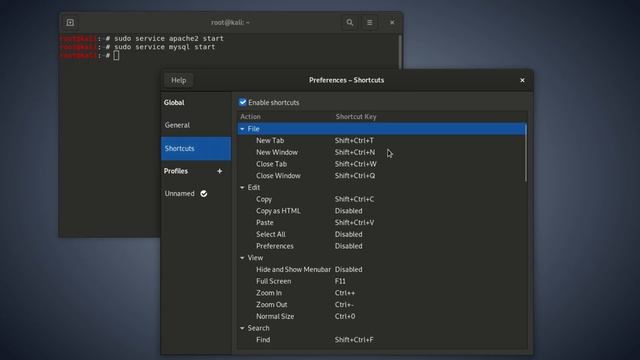Click the terminal window scrollbar

[x=400, y=51]
